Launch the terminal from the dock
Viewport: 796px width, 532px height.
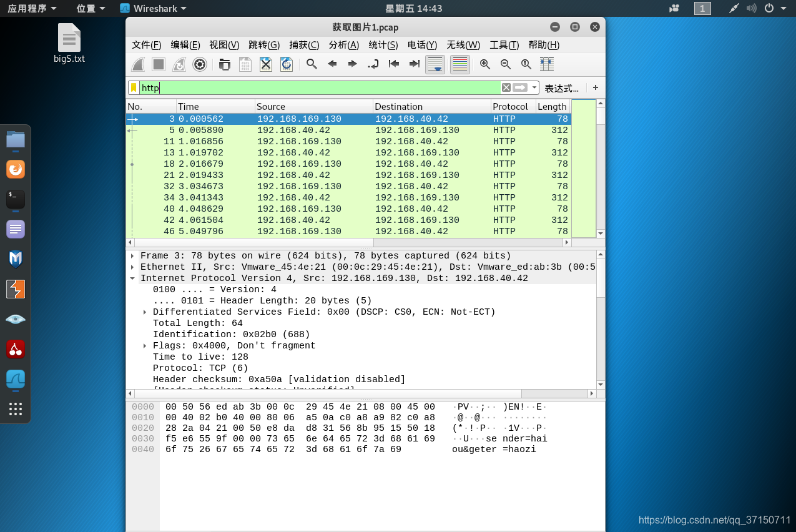16,199
